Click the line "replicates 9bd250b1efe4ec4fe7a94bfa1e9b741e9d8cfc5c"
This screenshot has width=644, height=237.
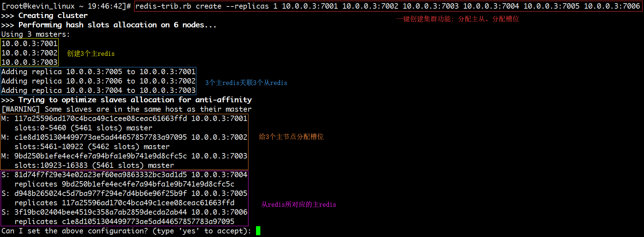coord(124,184)
